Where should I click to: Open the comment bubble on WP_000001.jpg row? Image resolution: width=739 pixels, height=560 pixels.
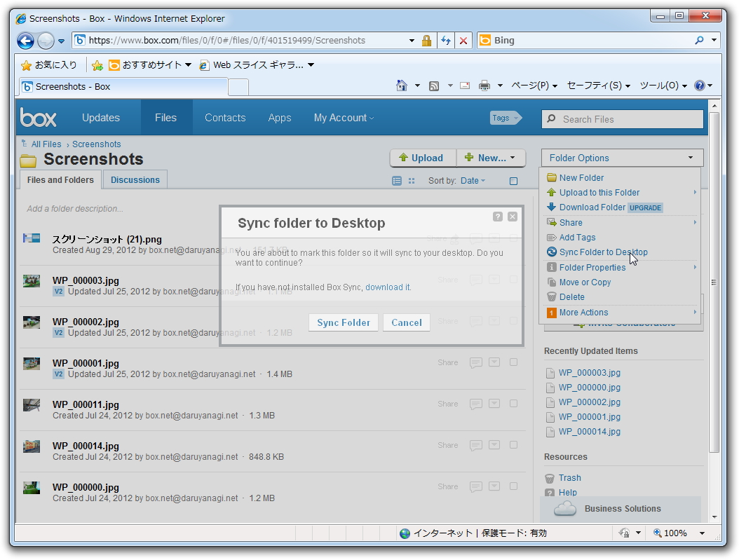pos(475,362)
